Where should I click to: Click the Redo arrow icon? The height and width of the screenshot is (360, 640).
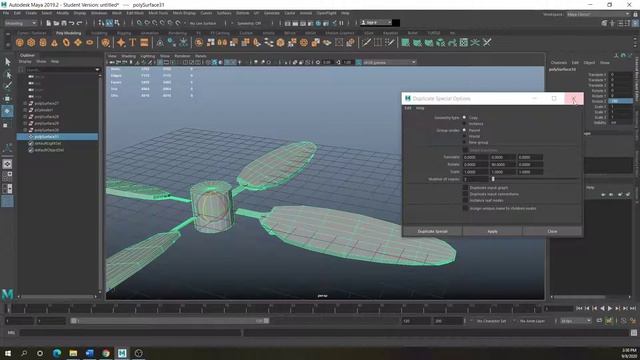click(x=80, y=23)
